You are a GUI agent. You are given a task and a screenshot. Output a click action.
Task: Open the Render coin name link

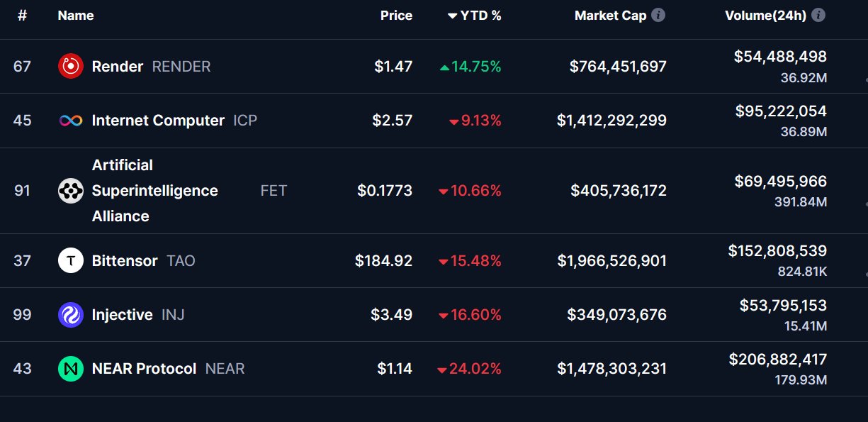[x=118, y=67]
